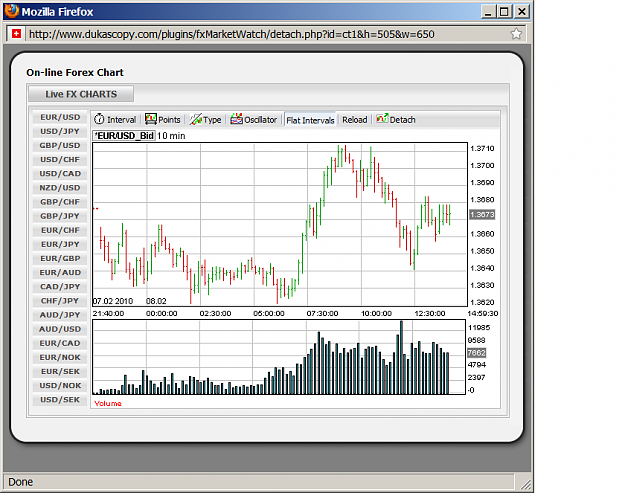Open the Live FX CHARTS tab
Viewport: 625px width, 493px height.
coord(81,94)
